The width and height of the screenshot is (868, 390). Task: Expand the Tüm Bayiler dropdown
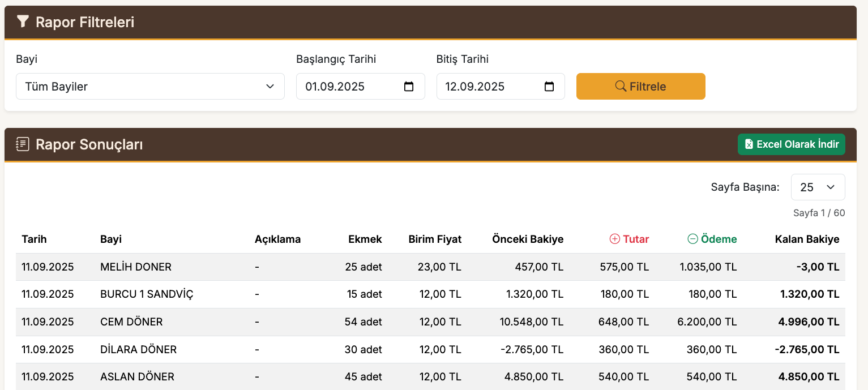150,87
